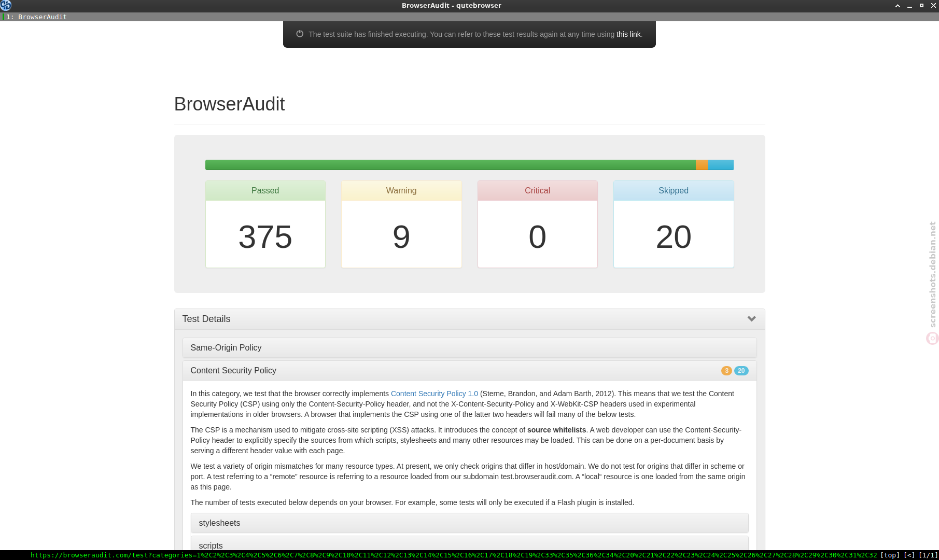Viewport: 939px width, 560px height.
Task: Expand the stylesheets test group
Action: pos(469,523)
